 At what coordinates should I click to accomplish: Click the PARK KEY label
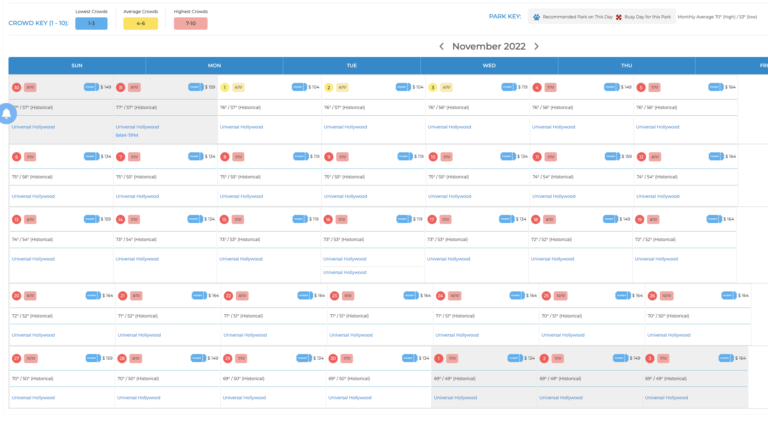coord(505,17)
